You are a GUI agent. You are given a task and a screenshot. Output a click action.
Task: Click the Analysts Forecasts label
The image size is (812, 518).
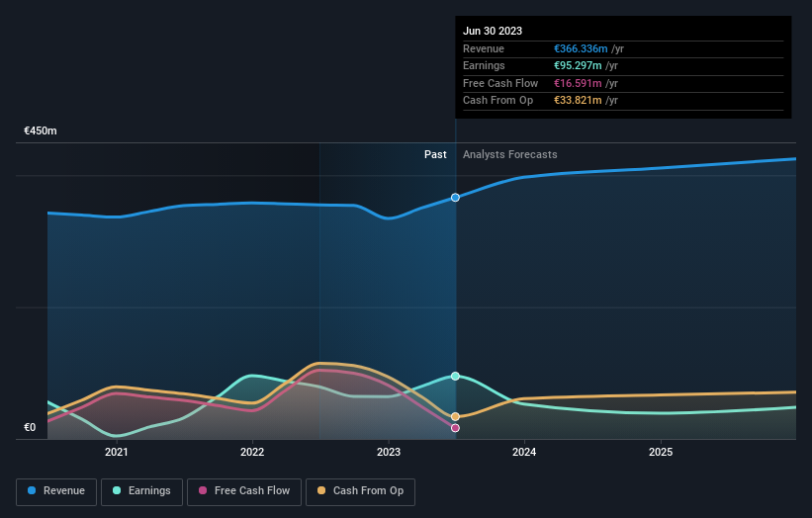[510, 155]
